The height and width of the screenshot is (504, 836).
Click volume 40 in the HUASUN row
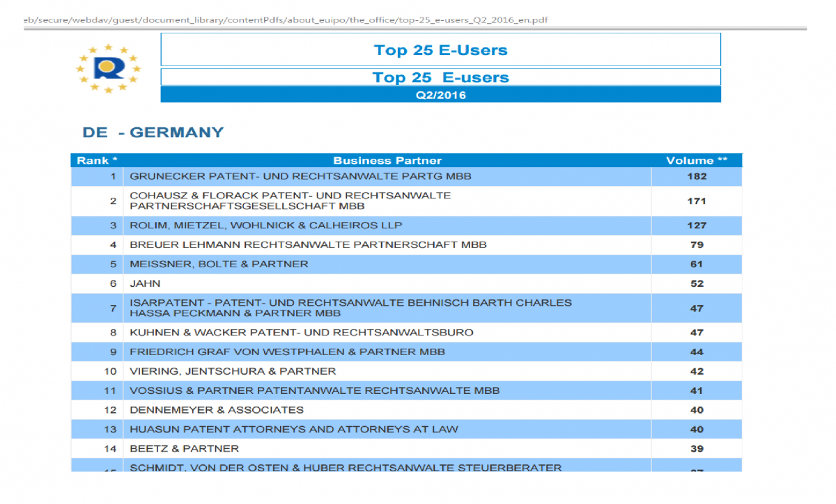click(697, 429)
